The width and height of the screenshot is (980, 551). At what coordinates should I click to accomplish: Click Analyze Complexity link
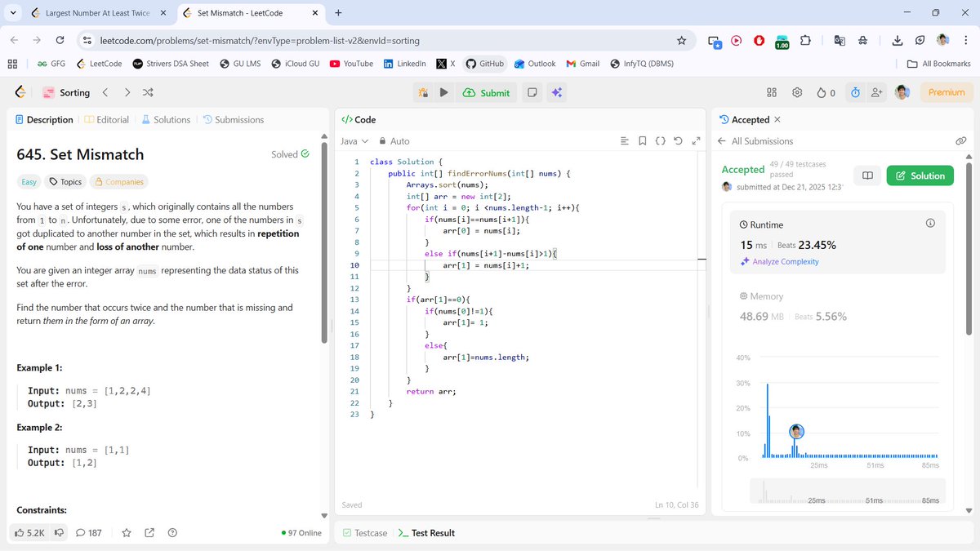click(779, 262)
